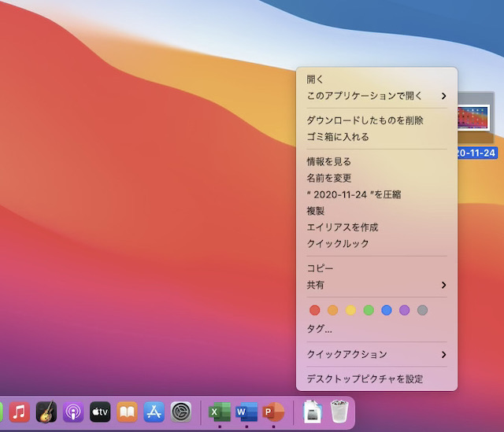Apply the orange tag color
The height and width of the screenshot is (432, 504).
point(332,310)
